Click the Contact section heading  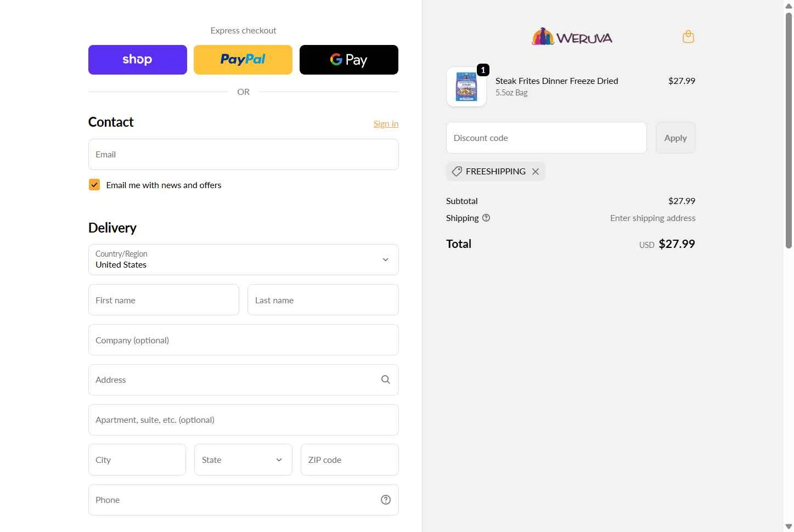[x=111, y=122]
